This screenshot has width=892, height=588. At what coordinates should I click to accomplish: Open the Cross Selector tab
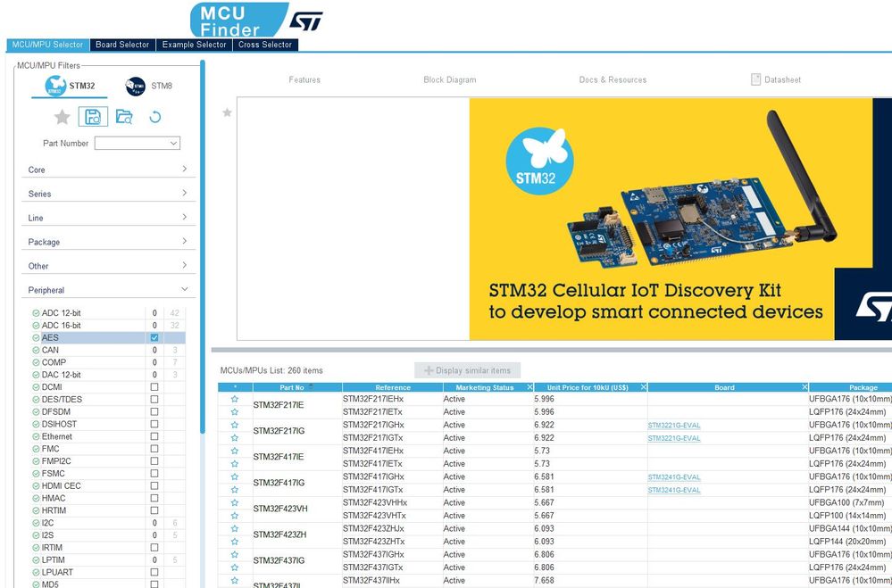pos(265,45)
